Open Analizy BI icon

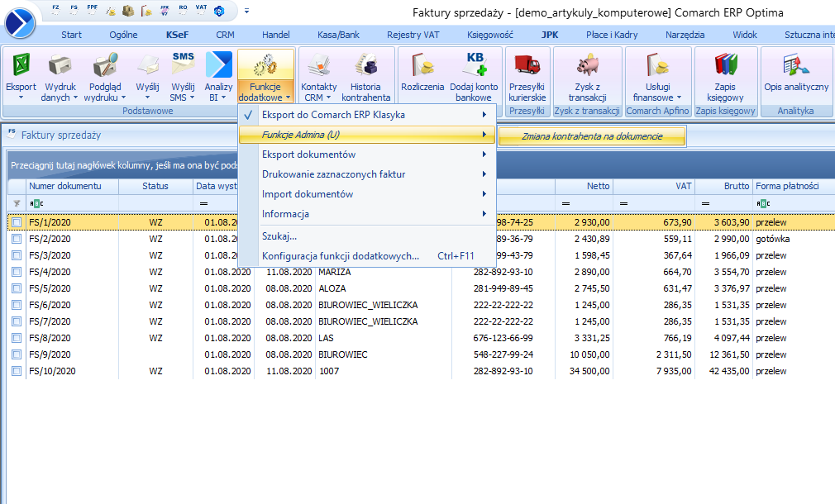(x=218, y=65)
